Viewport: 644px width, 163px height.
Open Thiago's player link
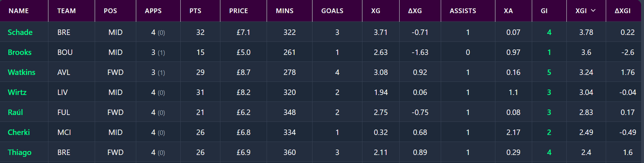click(x=20, y=153)
